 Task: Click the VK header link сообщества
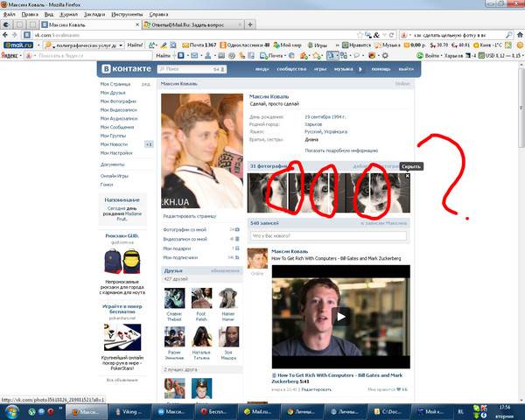291,68
